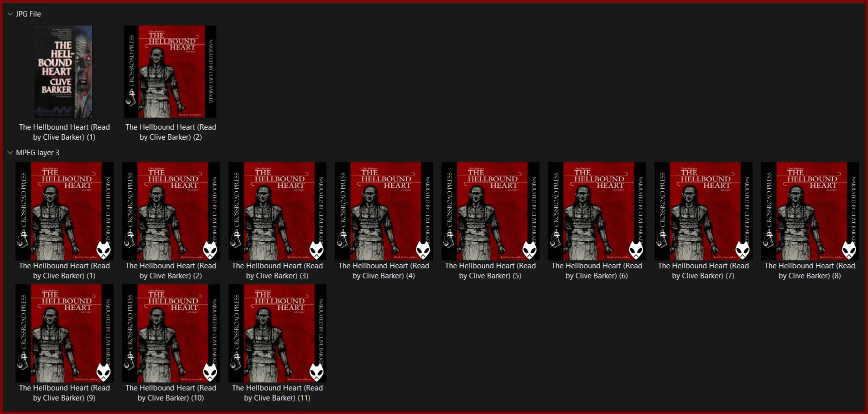This screenshot has height=414, width=868.
Task: Click JPG file name ending in (2)
Action: click(x=171, y=132)
